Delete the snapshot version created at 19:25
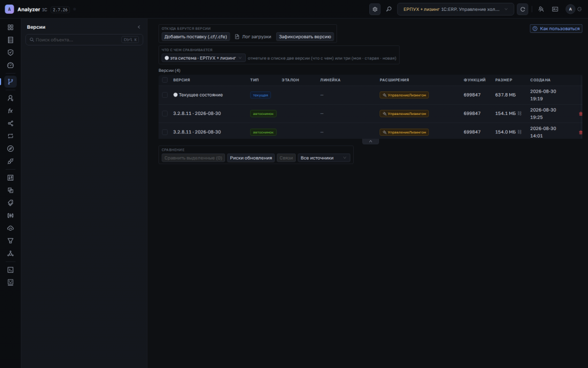 click(581, 114)
